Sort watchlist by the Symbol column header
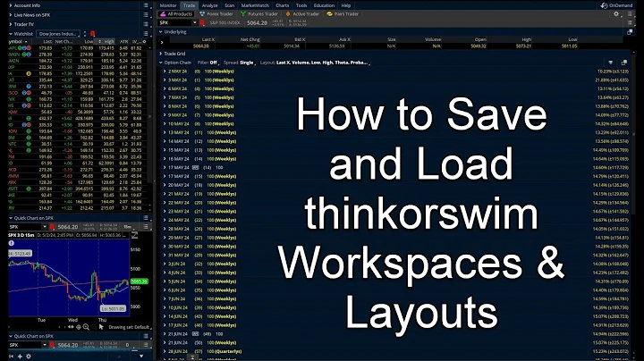 point(18,41)
